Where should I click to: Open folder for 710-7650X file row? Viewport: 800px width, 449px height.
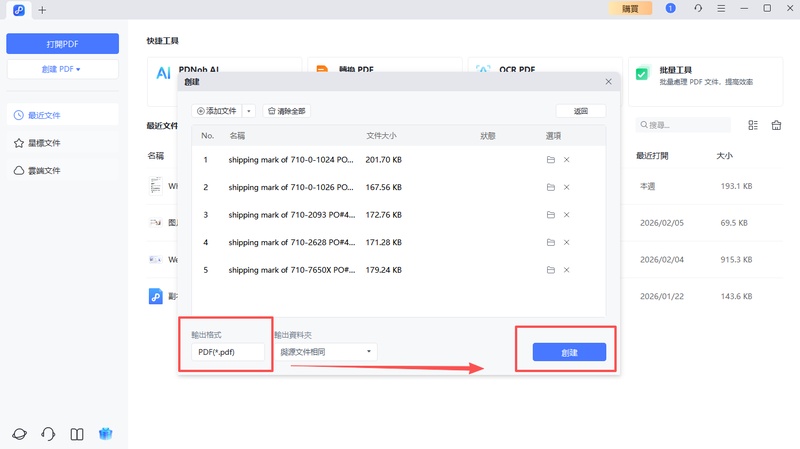click(551, 270)
